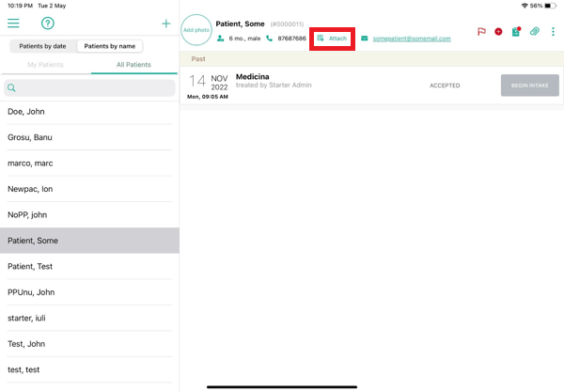The height and width of the screenshot is (392, 564).
Task: Select the All Patients tab
Action: pos(133,65)
